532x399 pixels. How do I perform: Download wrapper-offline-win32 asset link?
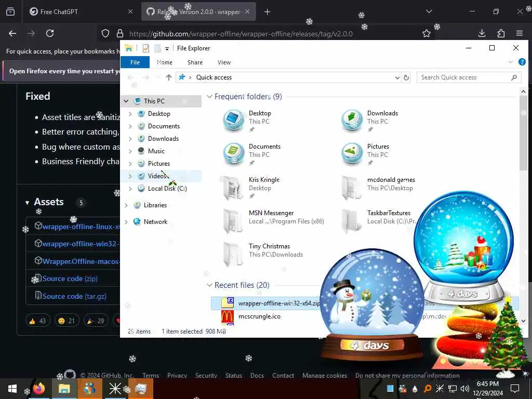point(81,244)
